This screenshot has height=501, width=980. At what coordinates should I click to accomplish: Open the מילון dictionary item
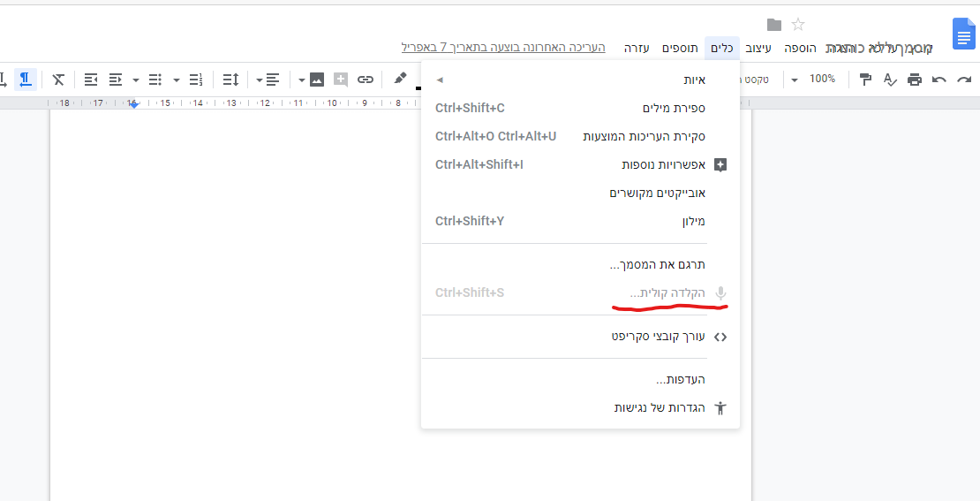pos(581,222)
